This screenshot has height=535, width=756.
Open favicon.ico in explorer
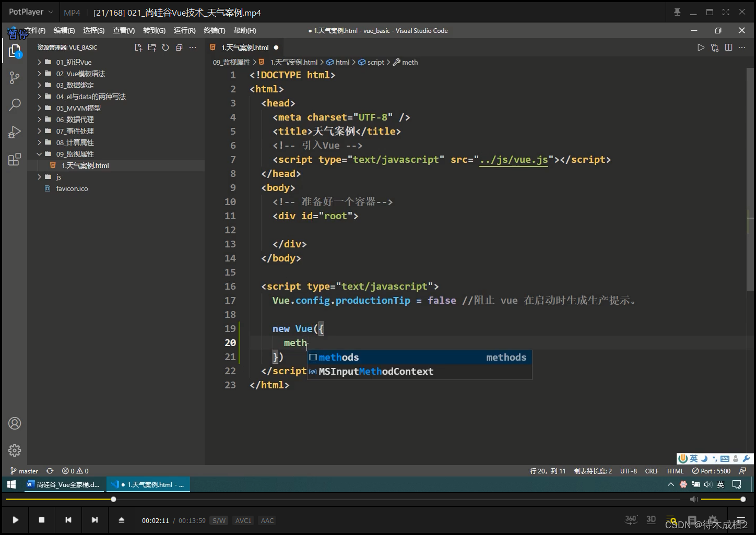tap(116, 188)
